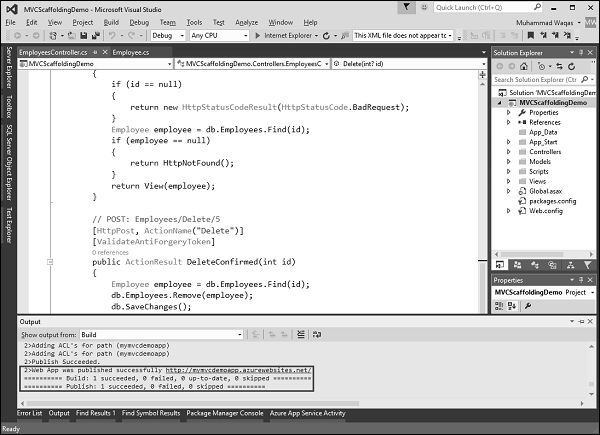Open the Toolbox side tab

pos(9,107)
